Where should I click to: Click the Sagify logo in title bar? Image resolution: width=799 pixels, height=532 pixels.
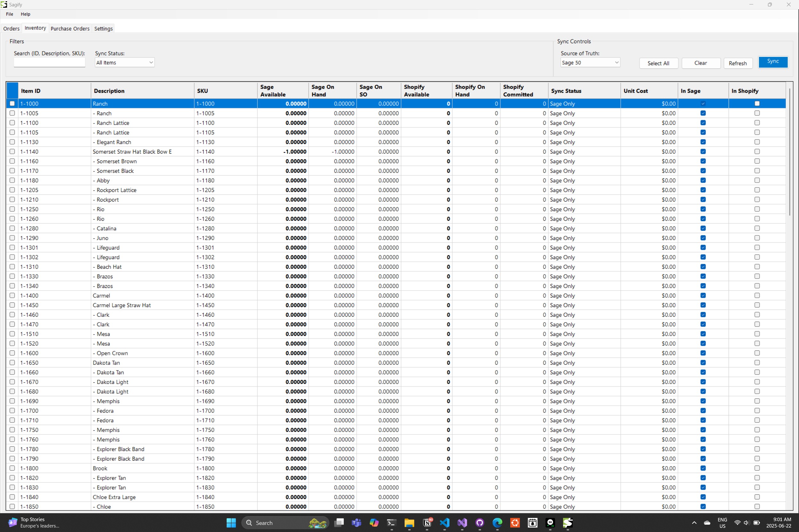click(x=4, y=4)
